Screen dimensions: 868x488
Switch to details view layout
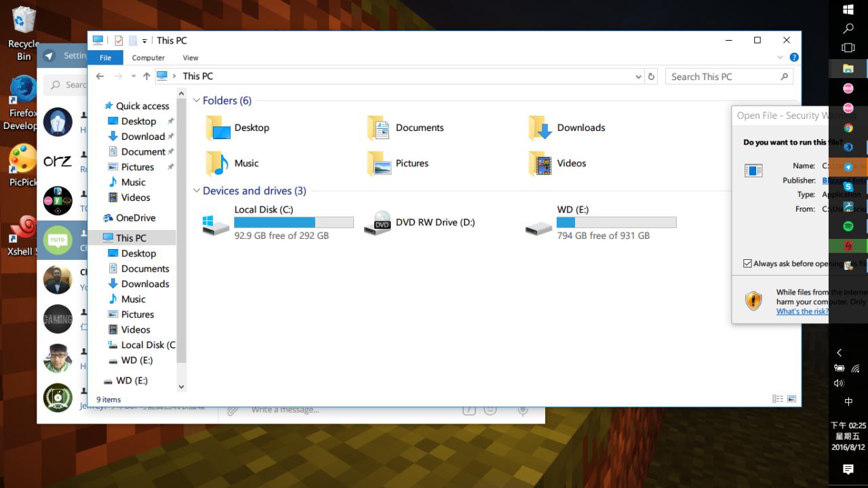(x=777, y=399)
